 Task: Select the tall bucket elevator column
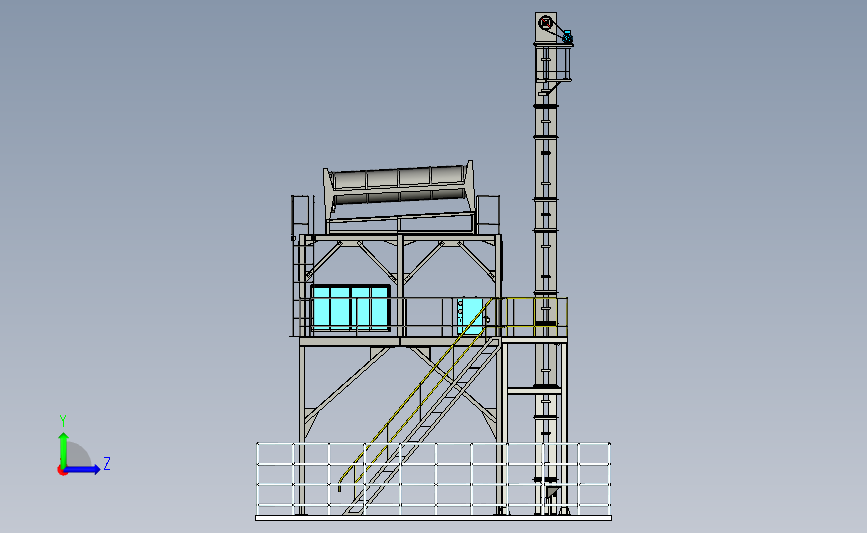point(546,263)
